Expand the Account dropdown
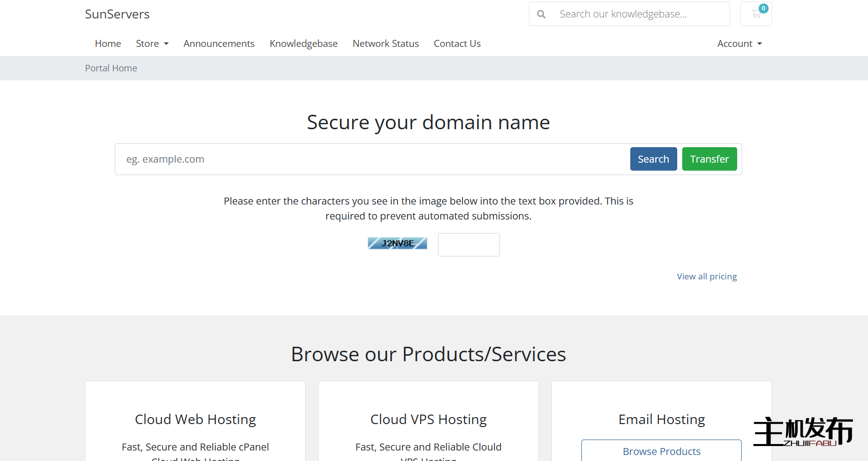 point(739,44)
